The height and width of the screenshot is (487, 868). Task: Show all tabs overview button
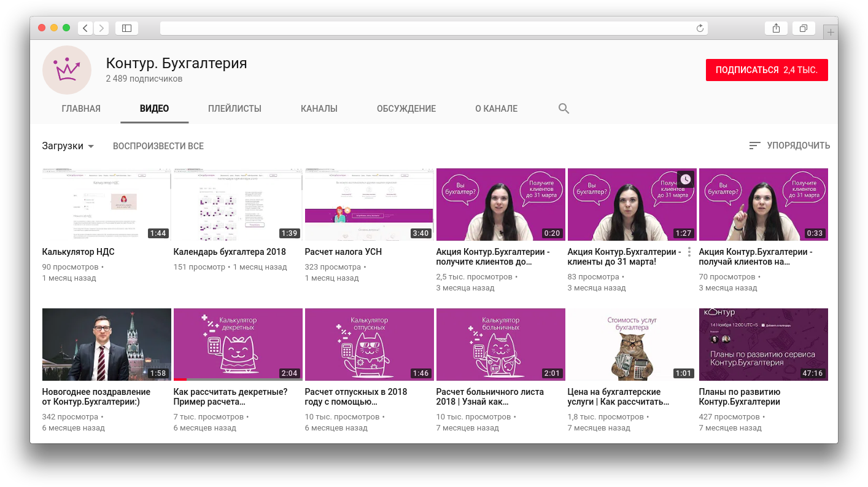pos(804,28)
